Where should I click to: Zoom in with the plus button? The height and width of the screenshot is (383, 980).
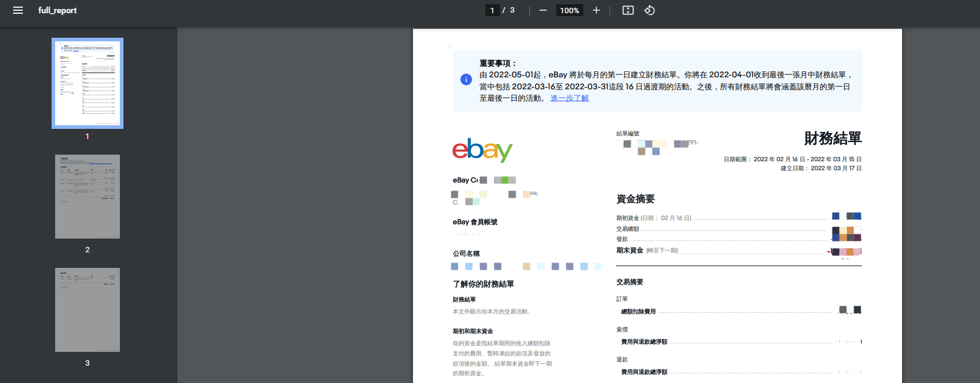tap(596, 10)
